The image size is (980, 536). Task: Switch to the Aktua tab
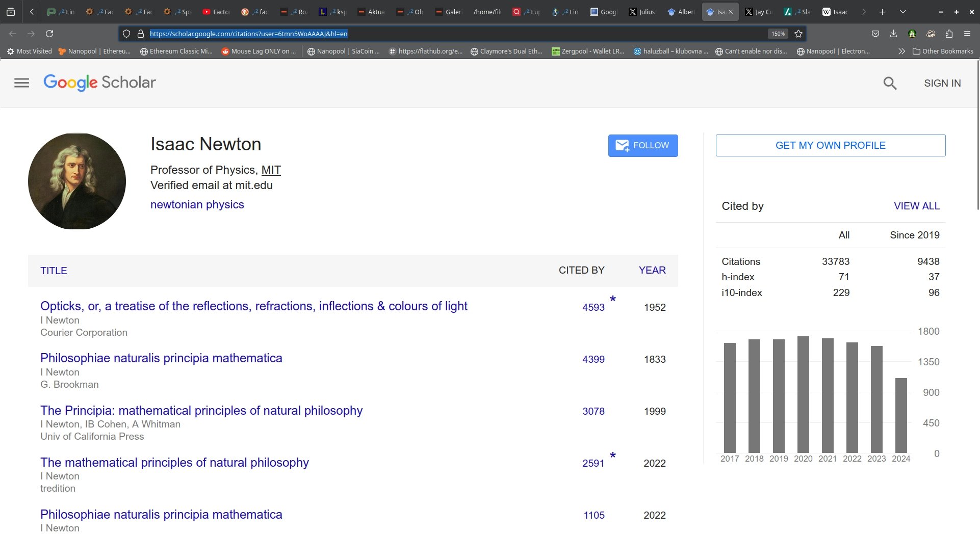click(x=372, y=12)
